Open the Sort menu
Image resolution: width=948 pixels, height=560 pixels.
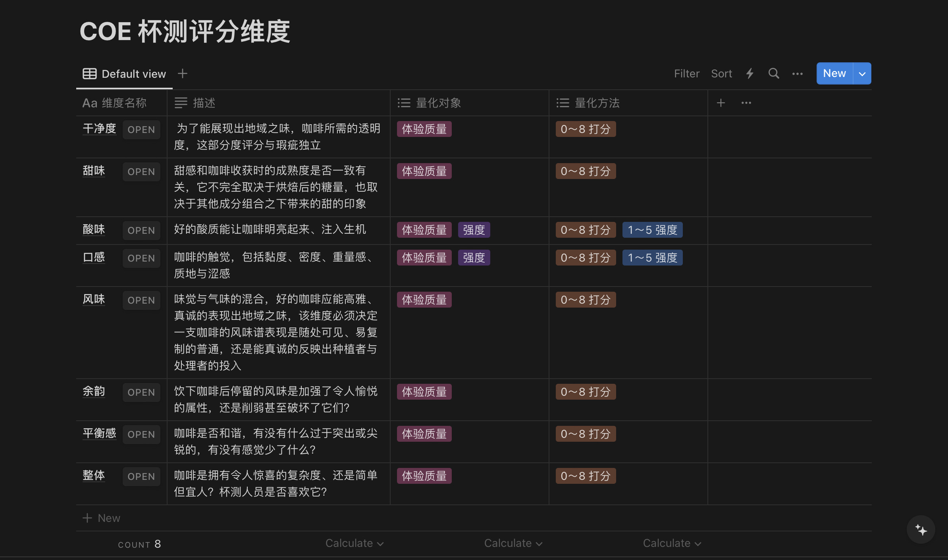tap(721, 73)
